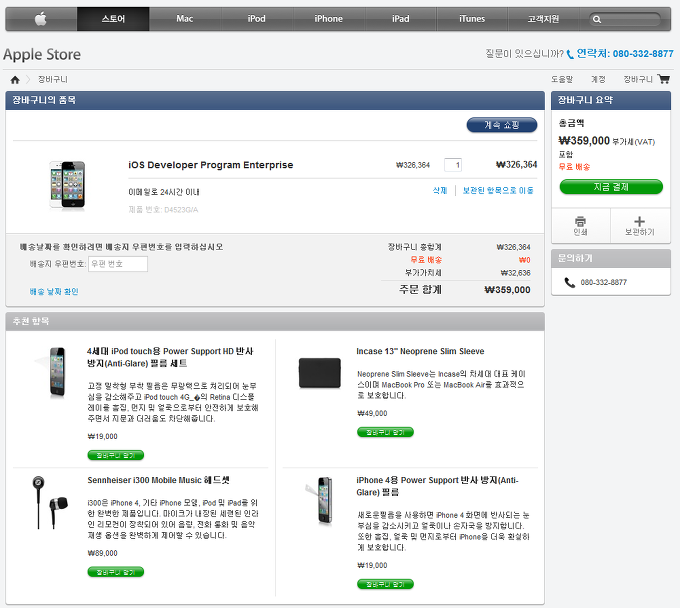Click the iPhone 4 film thumbnail
Viewport: 680px width, 608px height.
[x=321, y=500]
